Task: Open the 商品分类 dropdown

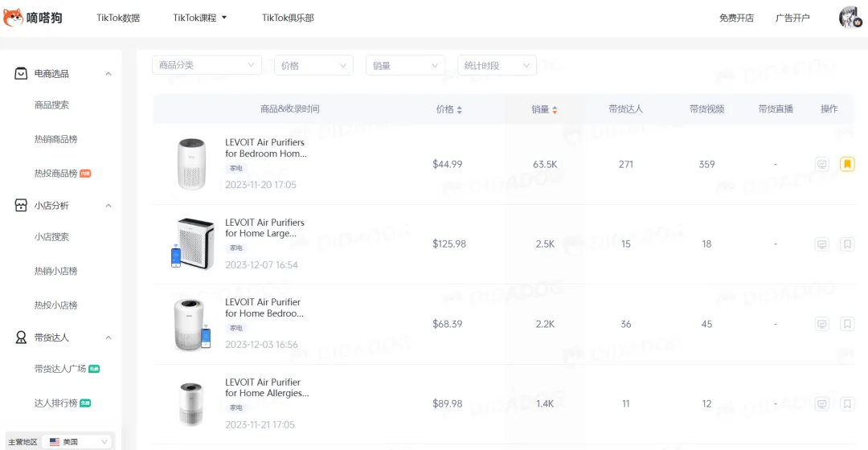Action: (x=207, y=65)
